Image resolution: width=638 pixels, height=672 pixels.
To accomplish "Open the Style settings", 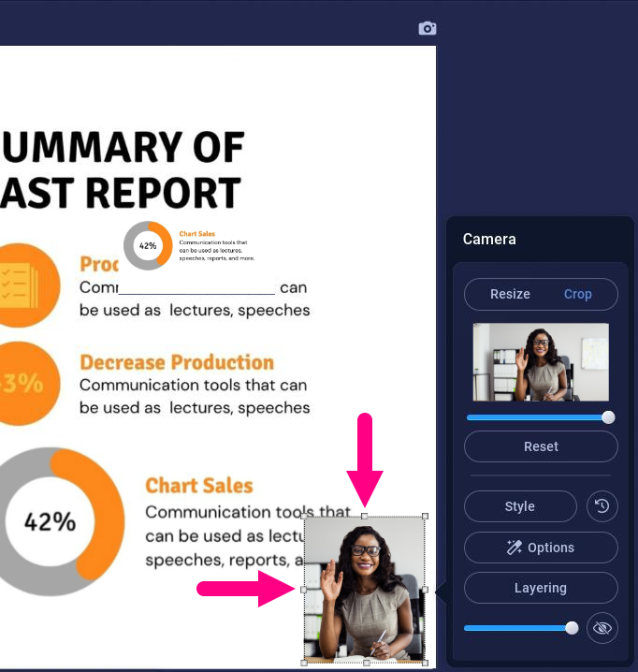I will click(520, 506).
